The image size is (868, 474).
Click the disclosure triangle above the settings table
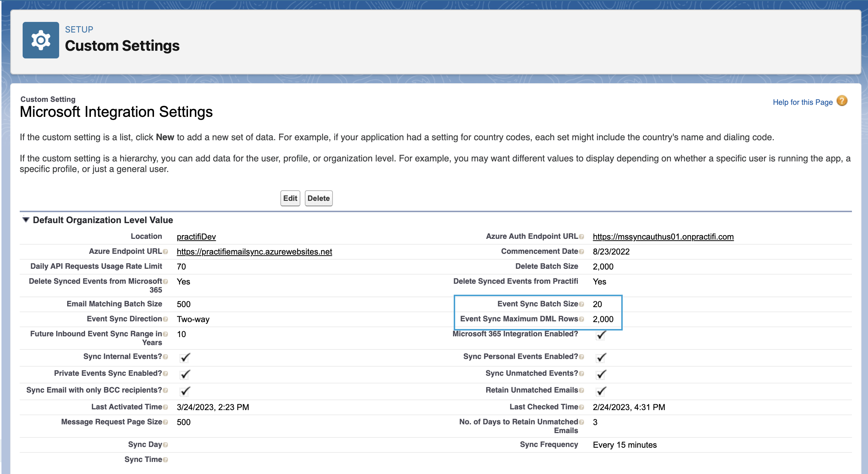pyautogui.click(x=26, y=219)
